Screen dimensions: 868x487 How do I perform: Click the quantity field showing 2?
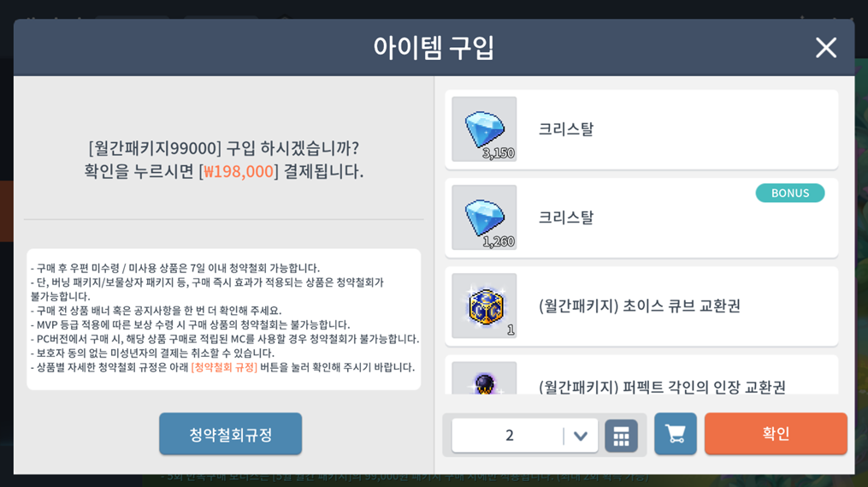click(x=508, y=436)
